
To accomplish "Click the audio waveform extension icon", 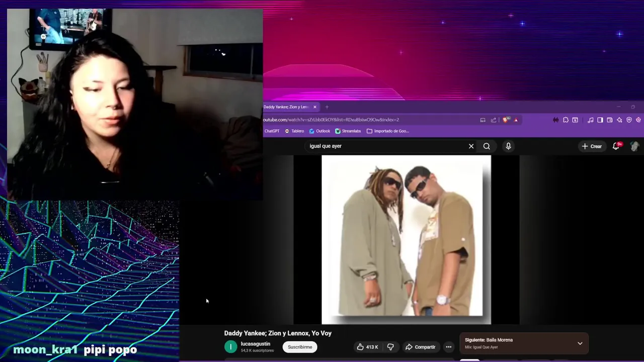I will click(555, 120).
